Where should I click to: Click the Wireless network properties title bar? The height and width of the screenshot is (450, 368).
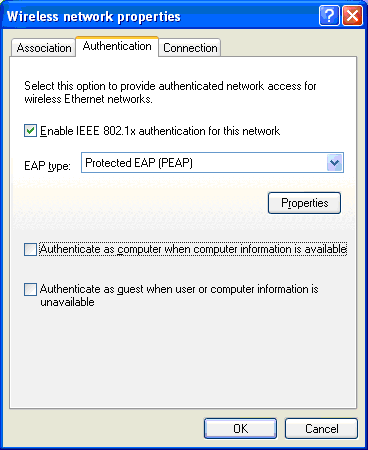[160, 16]
